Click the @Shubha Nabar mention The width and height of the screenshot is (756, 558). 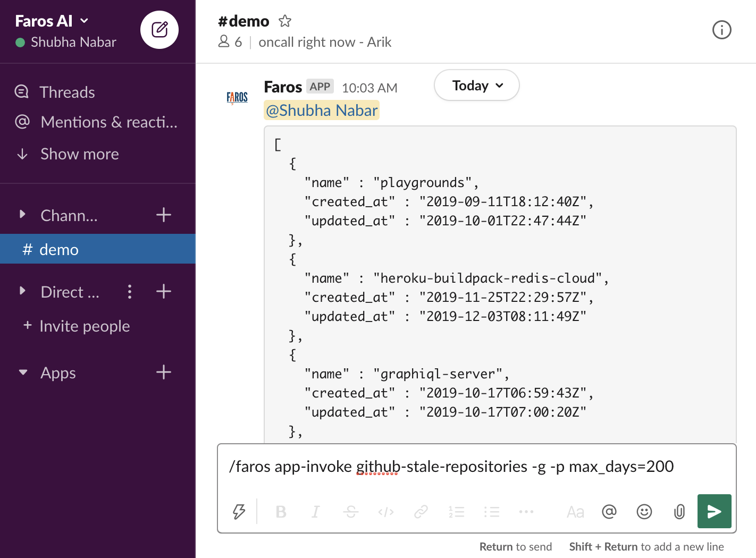[x=322, y=111]
